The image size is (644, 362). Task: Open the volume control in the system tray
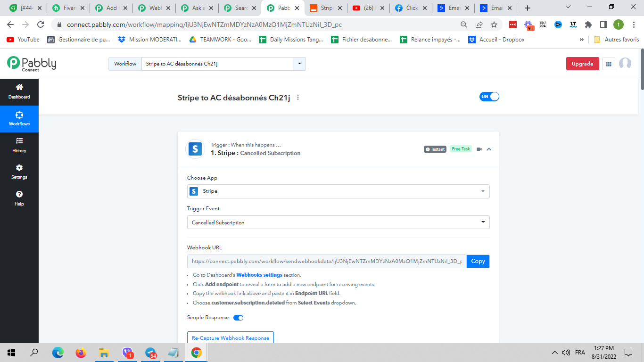566,353
